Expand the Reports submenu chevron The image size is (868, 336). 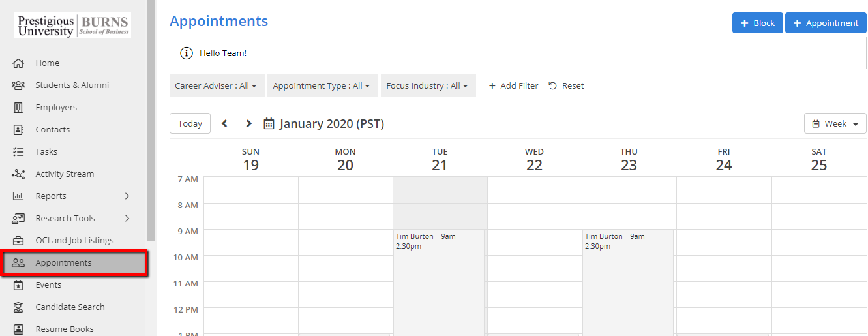127,196
